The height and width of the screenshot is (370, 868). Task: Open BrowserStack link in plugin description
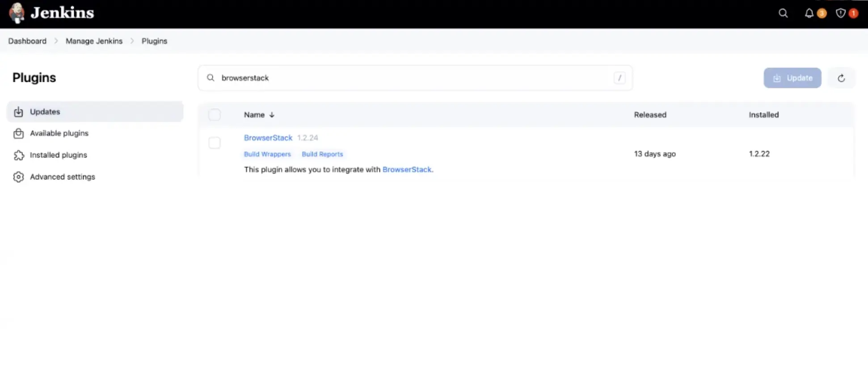click(x=407, y=169)
